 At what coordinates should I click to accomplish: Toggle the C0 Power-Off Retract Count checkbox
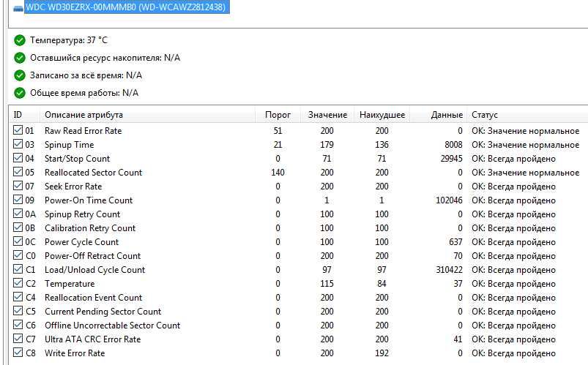(18, 255)
